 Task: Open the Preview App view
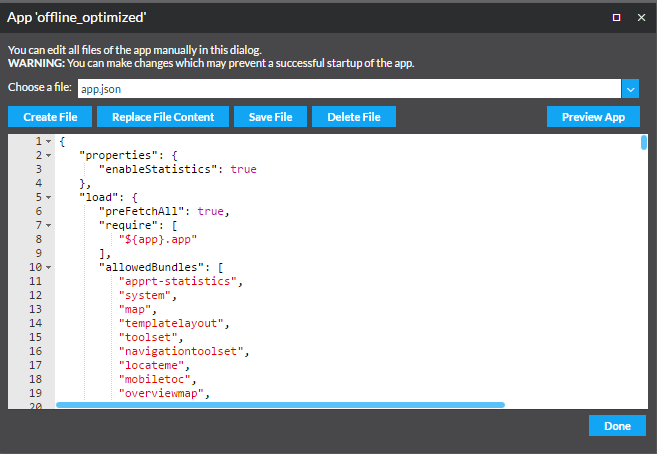click(x=593, y=117)
